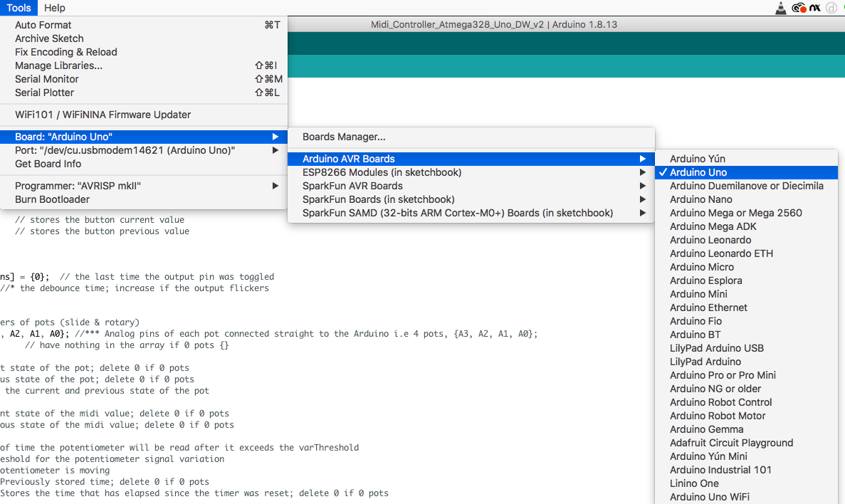Viewport: 845px width, 504px height.
Task: Click the cloud icon with red dot in menu bar
Action: point(799,8)
